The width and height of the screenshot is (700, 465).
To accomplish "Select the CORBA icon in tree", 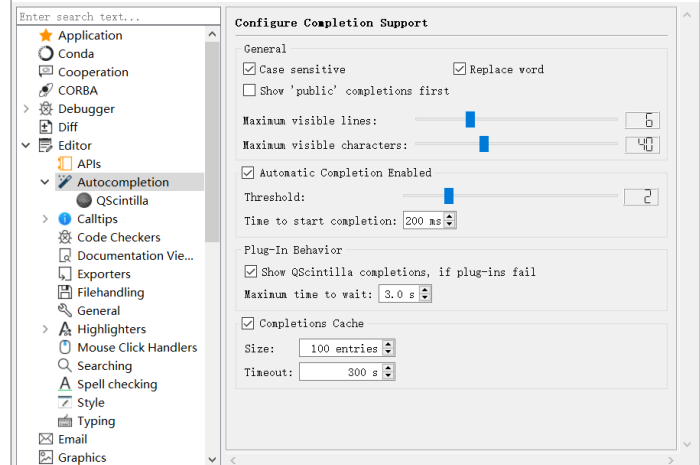I will [46, 90].
